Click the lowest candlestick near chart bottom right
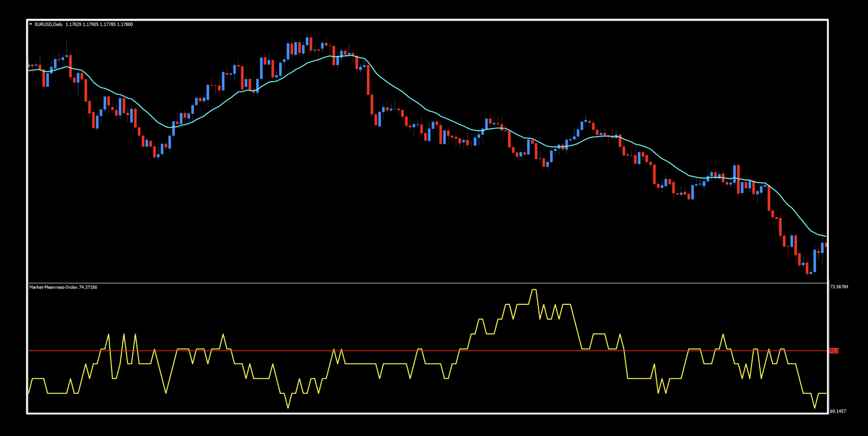868x436 pixels. click(x=807, y=268)
